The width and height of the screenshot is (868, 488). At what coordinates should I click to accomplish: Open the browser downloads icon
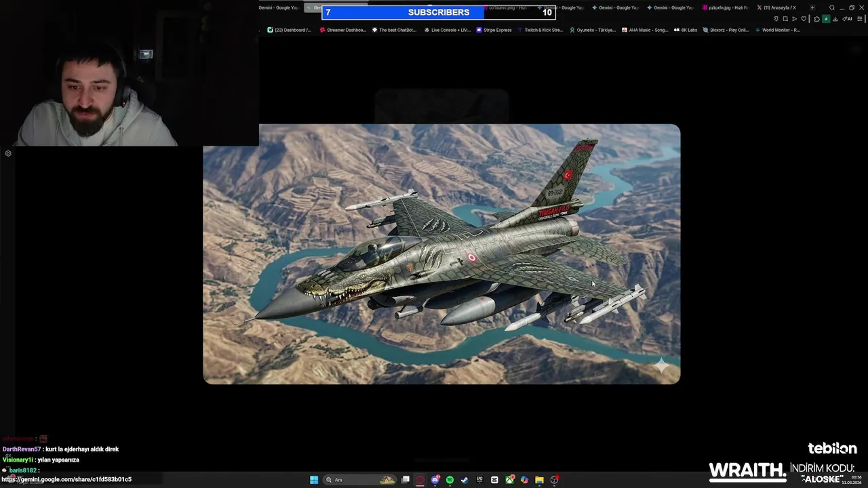[x=835, y=19]
